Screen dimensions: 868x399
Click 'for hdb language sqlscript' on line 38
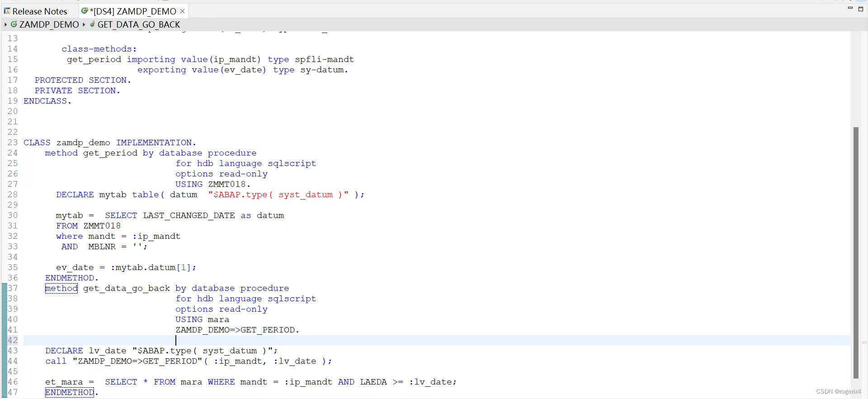pos(245,299)
